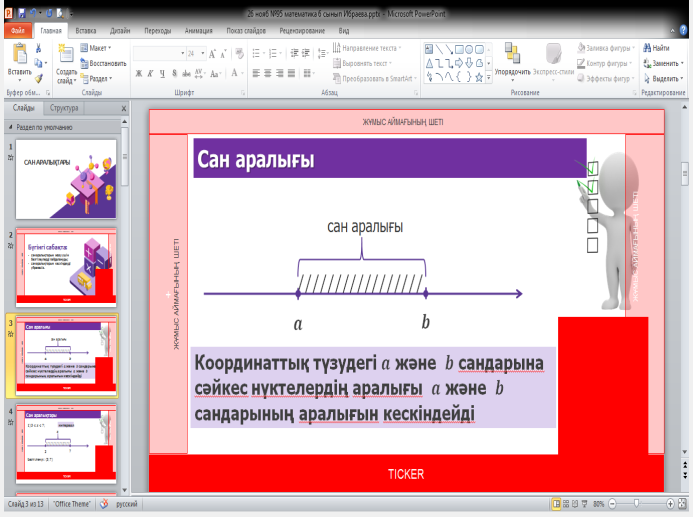This screenshot has height=517, width=693.
Task: Switch to the Структура pane tab
Action: (x=64, y=107)
